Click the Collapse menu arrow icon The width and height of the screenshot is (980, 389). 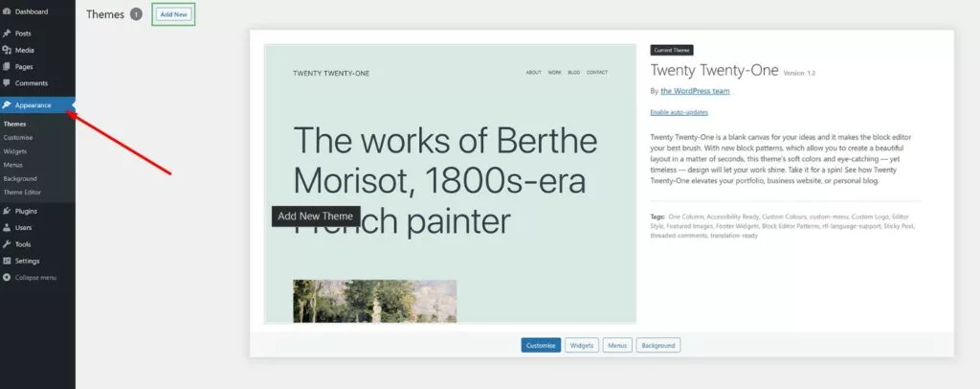click(7, 277)
